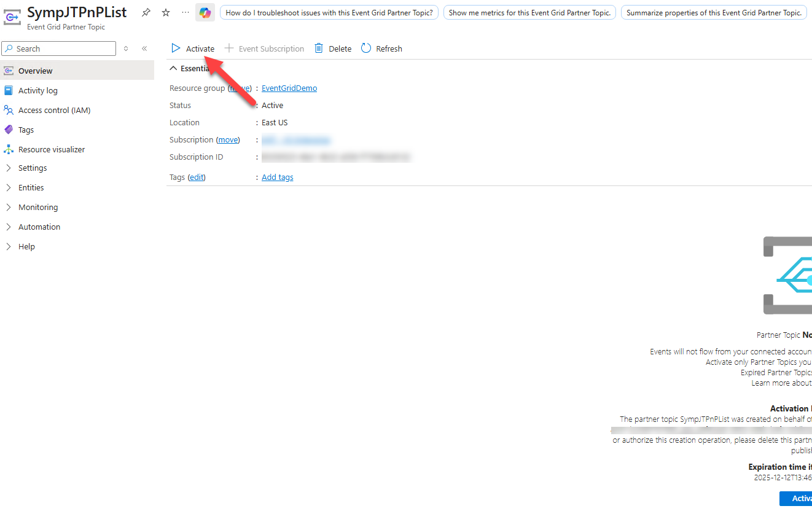Open the Copilot assistant icon
Screen dimensions: 812x522
pos(205,12)
